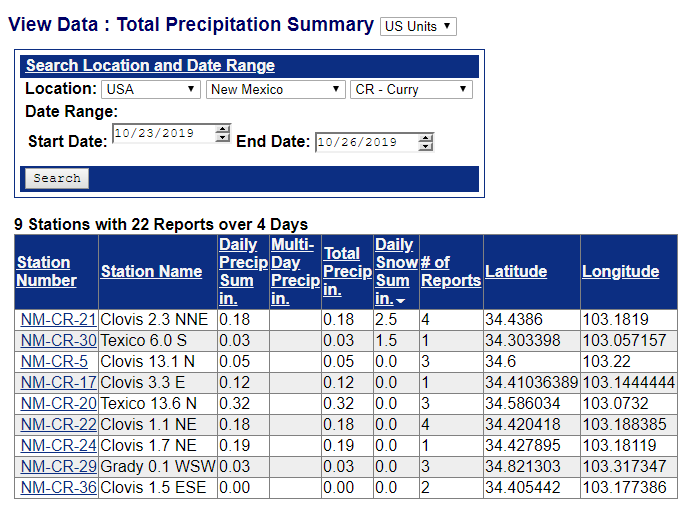
Task: Increase the End Date with up arrow
Action: (x=426, y=138)
